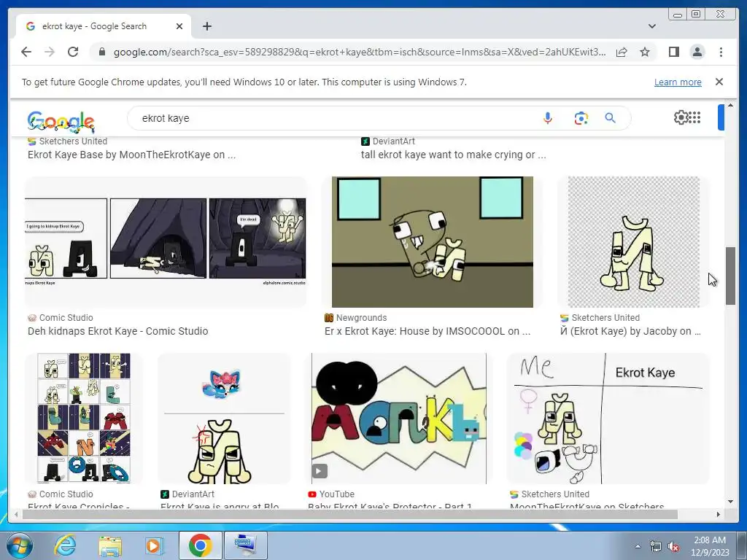Click the Sketchers United label under Me sketch

coord(555,494)
